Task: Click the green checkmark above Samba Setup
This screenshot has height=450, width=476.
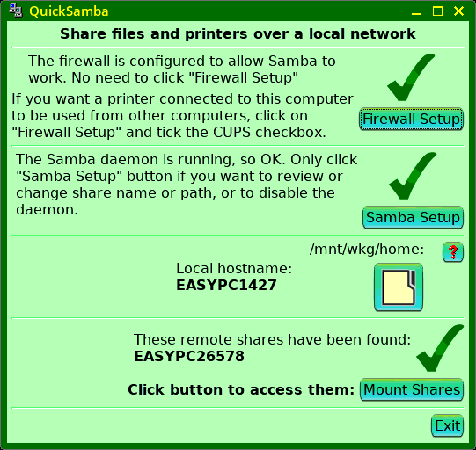Action: [x=413, y=176]
